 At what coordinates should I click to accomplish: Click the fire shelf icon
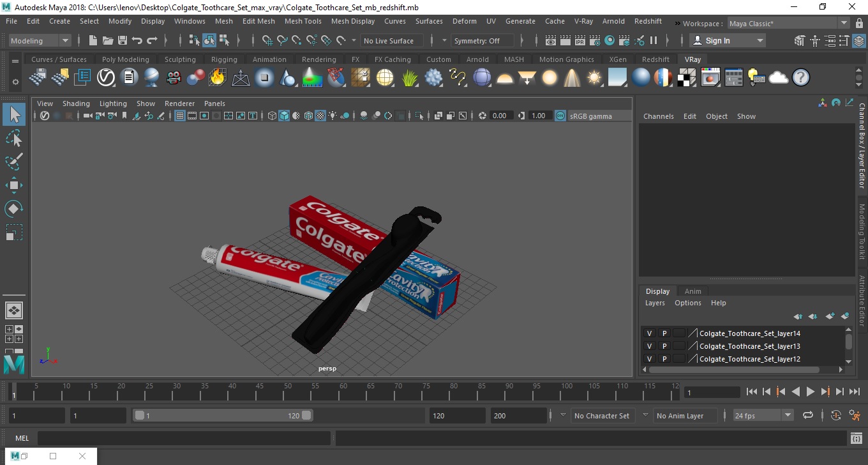pos(218,78)
